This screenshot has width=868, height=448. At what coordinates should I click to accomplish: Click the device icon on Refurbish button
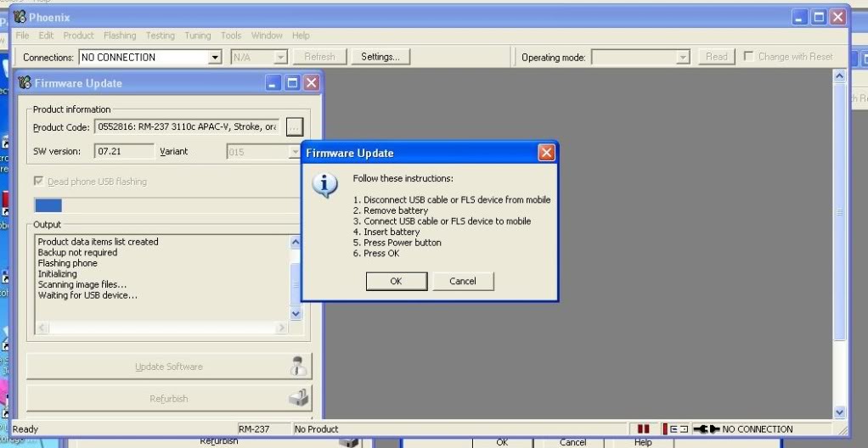pos(299,398)
